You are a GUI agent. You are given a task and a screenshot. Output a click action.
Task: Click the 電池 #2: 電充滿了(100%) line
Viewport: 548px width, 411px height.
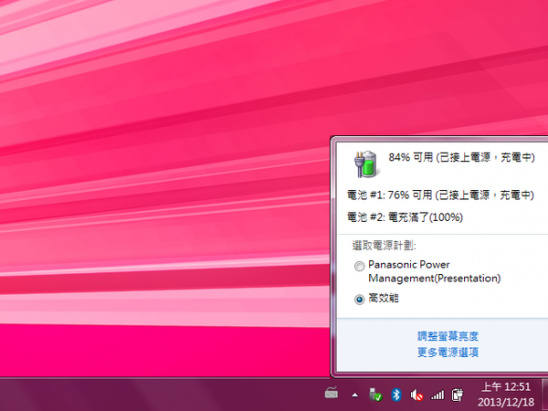[x=405, y=217]
